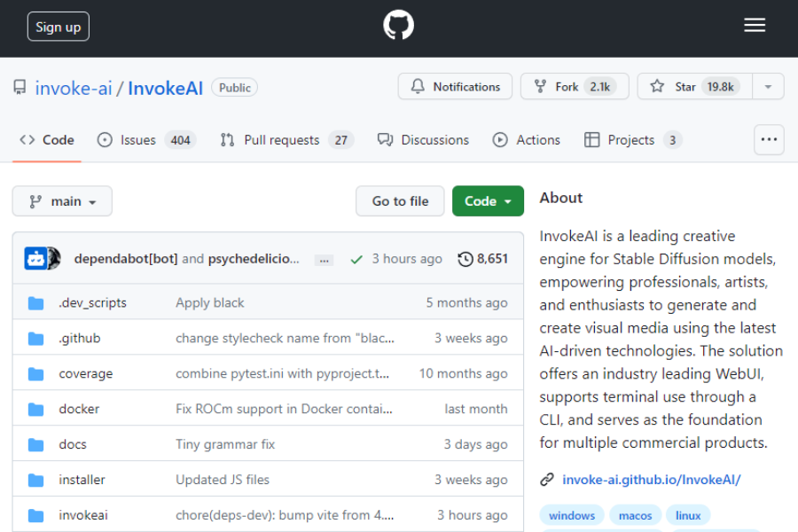
Task: Open the combine pytest.ini commit
Action: [x=283, y=373]
